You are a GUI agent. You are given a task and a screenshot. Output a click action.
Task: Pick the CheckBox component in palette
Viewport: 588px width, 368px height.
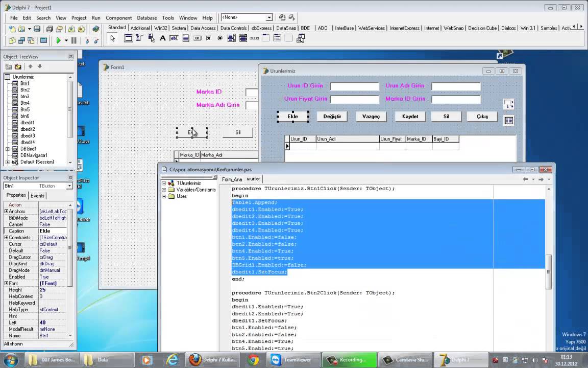point(208,38)
